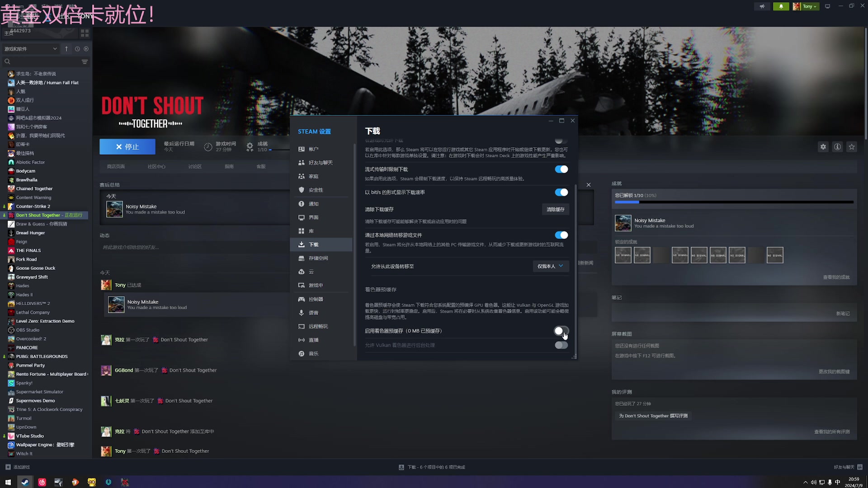Image resolution: width=868 pixels, height=488 pixels.
Task: Toggle 以 bit/s 的形式显示下载速率 switch
Action: (x=561, y=192)
